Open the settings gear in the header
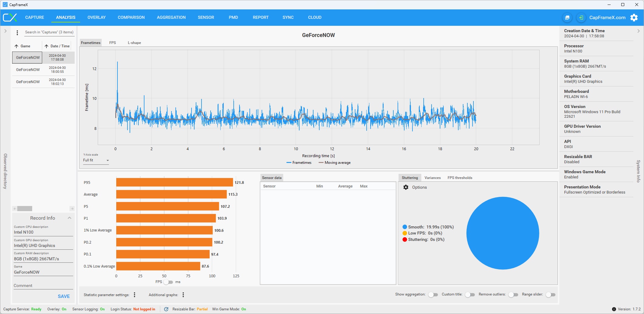This screenshot has height=314, width=644. click(634, 18)
